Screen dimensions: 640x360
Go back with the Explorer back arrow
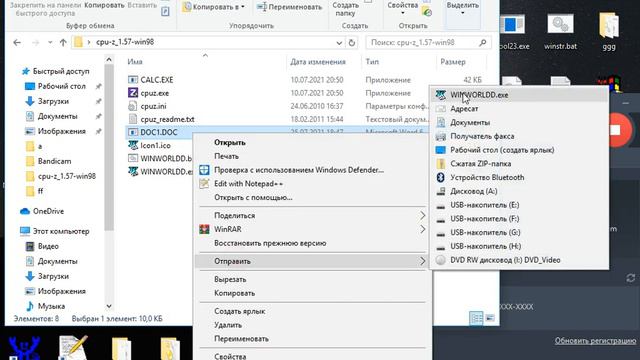click(x=17, y=42)
